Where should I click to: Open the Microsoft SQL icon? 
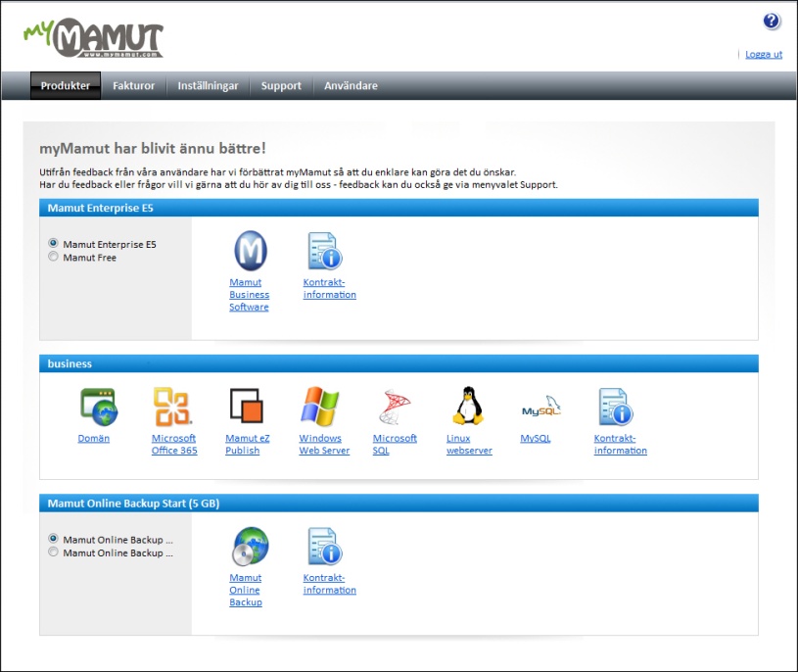pyautogui.click(x=395, y=407)
